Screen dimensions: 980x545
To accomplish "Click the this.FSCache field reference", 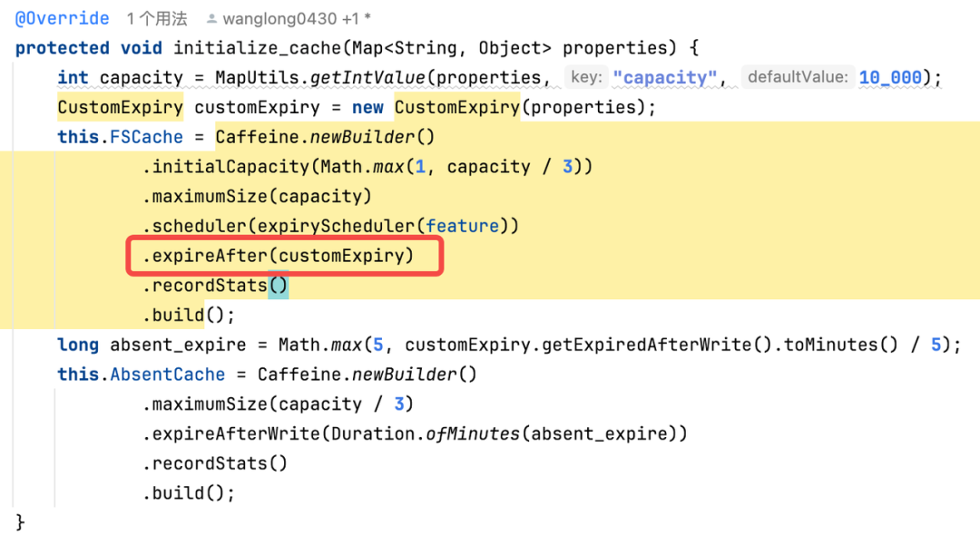I will (x=120, y=137).
